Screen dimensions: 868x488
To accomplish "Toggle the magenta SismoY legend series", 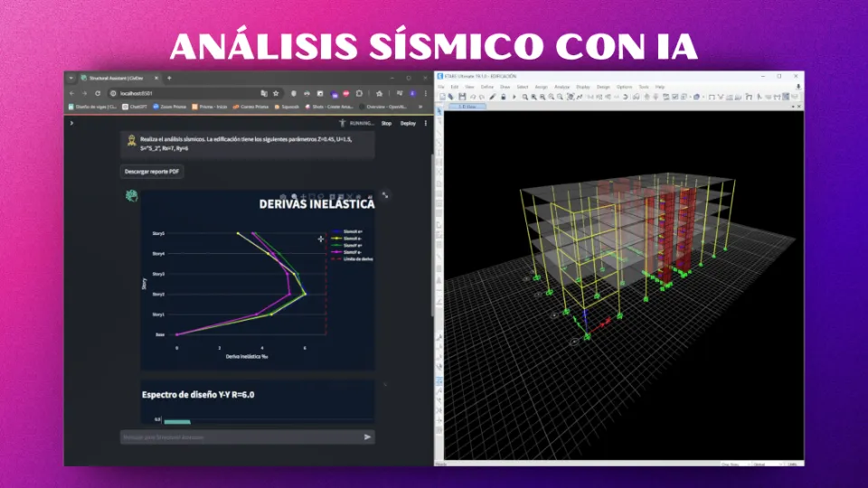I will 347,252.
